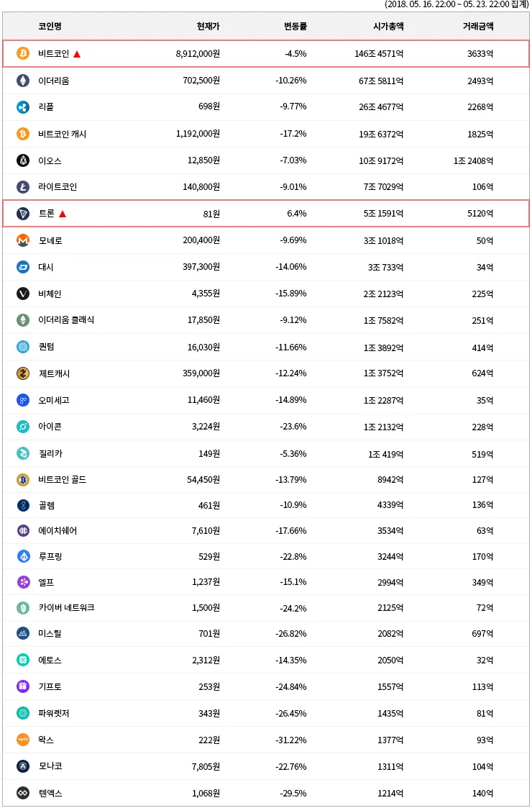This screenshot has height=808, width=532.
Task: Select the WAX (왁스) coin icon
Action: (x=23, y=740)
